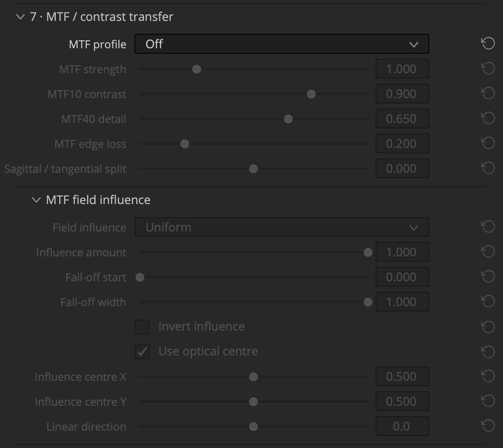Reset Field influence dropdown
The height and width of the screenshot is (448, 503).
(x=488, y=226)
